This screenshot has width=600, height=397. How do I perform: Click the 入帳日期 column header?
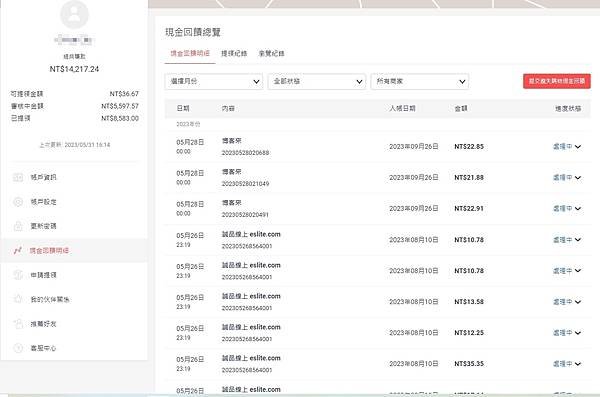pyautogui.click(x=402, y=108)
